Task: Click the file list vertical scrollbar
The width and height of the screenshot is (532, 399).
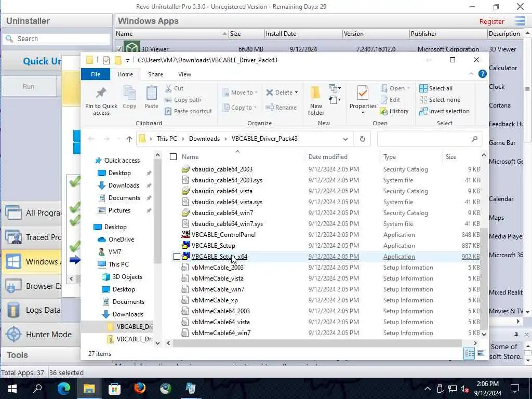Action: [484, 278]
